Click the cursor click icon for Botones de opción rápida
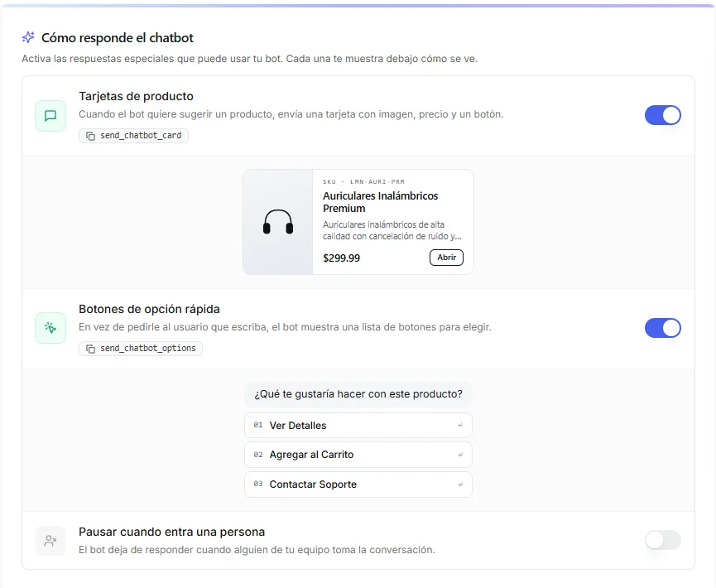Screen dimensions: 716x588 click(x=50, y=328)
